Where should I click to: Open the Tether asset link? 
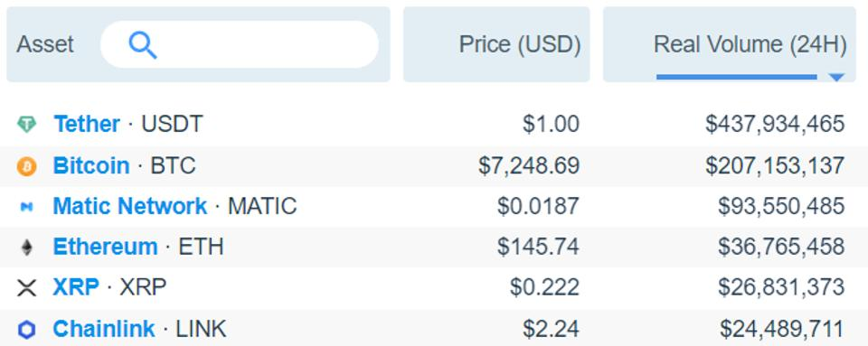[87, 124]
